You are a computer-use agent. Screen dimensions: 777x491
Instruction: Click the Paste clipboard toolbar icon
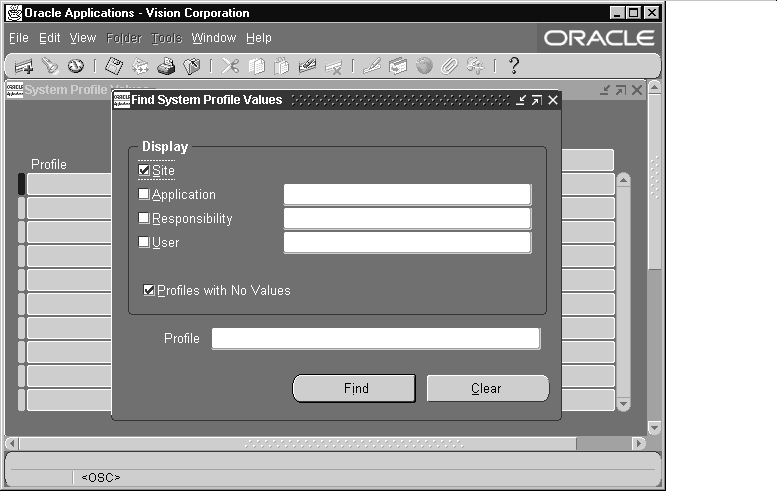[x=281, y=66]
